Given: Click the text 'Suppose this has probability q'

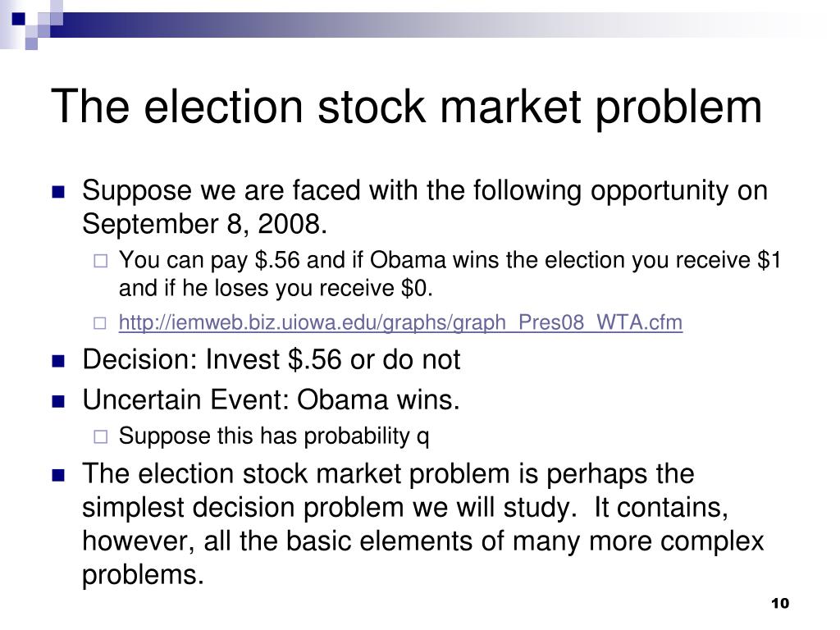Looking at the screenshot, I should click(x=274, y=436).
